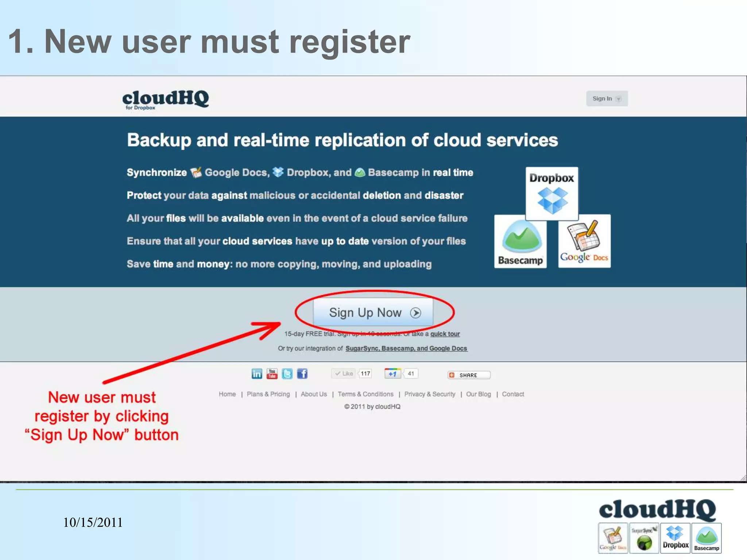Open the Facebook page icon
The height and width of the screenshot is (560, 747).
click(302, 374)
